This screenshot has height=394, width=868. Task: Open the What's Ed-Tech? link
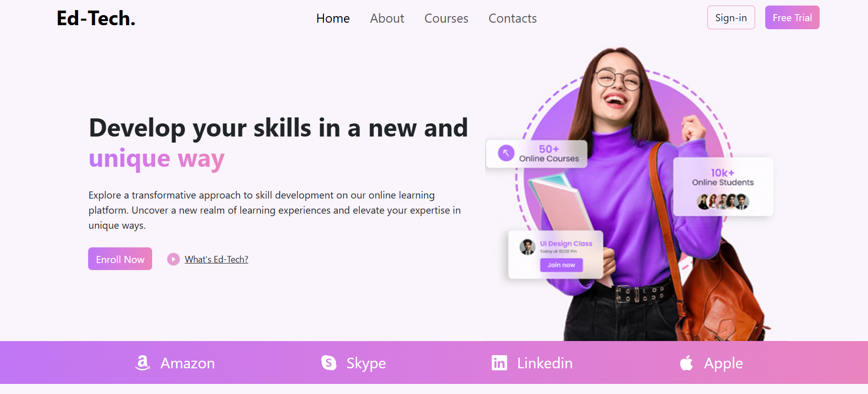217,259
